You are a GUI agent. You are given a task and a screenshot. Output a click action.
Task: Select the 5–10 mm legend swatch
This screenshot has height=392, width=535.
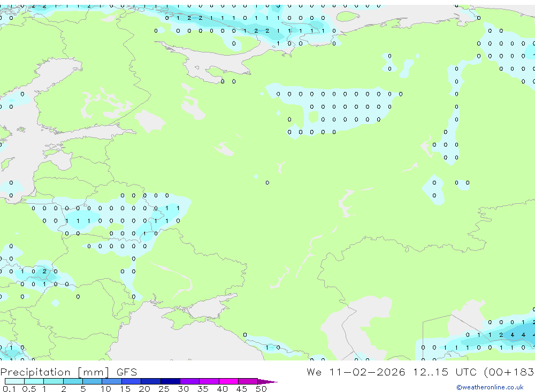[93, 381]
